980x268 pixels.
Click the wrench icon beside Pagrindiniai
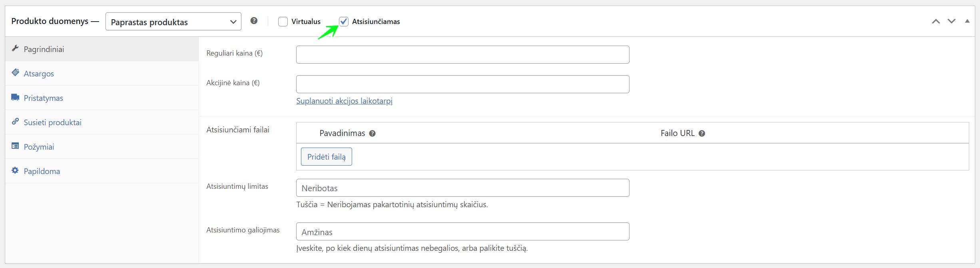(15, 49)
